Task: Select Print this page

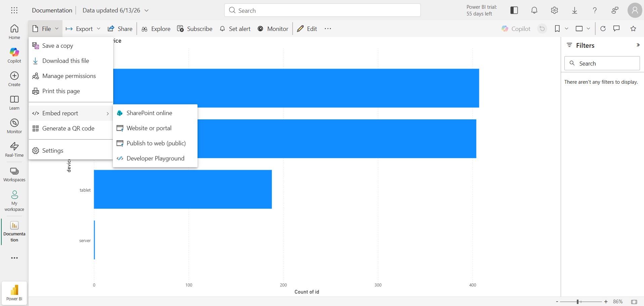Action: coord(71,91)
